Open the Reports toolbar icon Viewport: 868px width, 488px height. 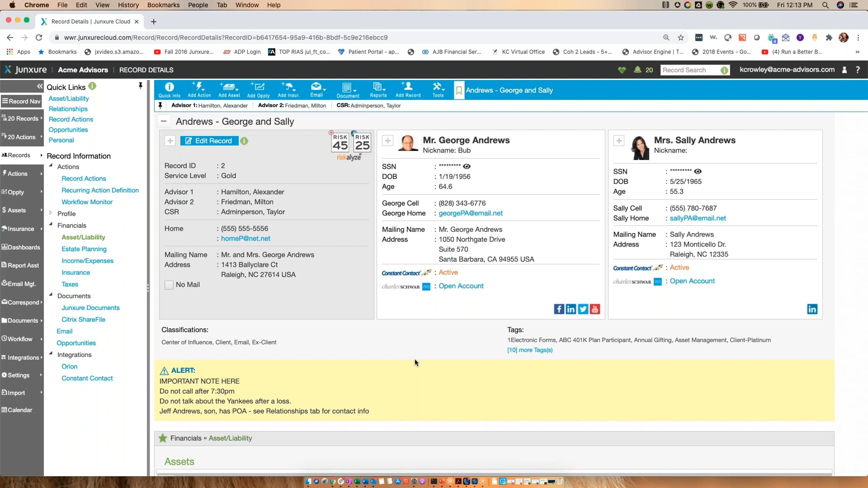pyautogui.click(x=378, y=90)
